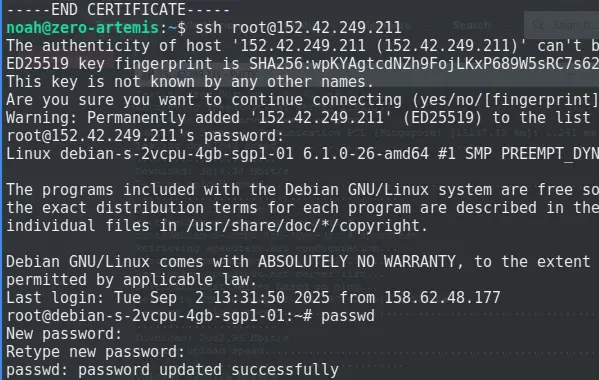Click the noah@zero-artemis prompt text
This screenshot has width=599, height=380.
pos(82,27)
